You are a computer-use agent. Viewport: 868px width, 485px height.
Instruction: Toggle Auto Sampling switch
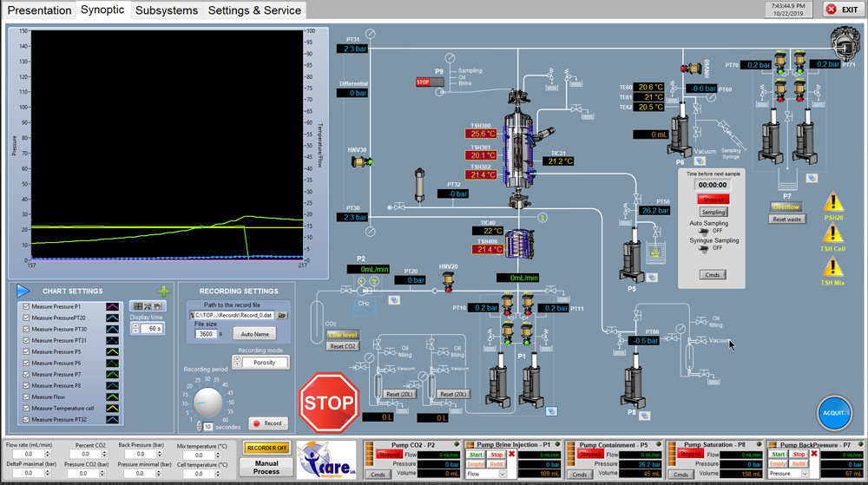[x=704, y=231]
